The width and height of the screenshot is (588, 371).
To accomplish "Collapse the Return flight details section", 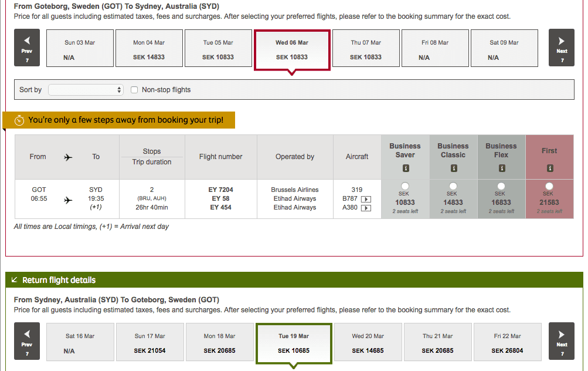I will click(x=15, y=280).
